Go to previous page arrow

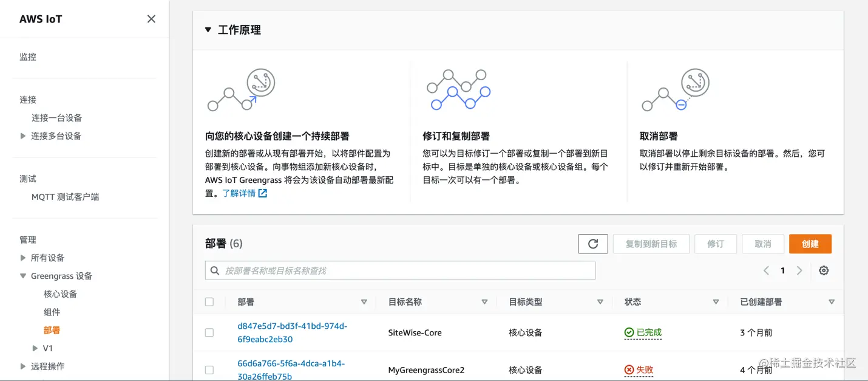(766, 270)
